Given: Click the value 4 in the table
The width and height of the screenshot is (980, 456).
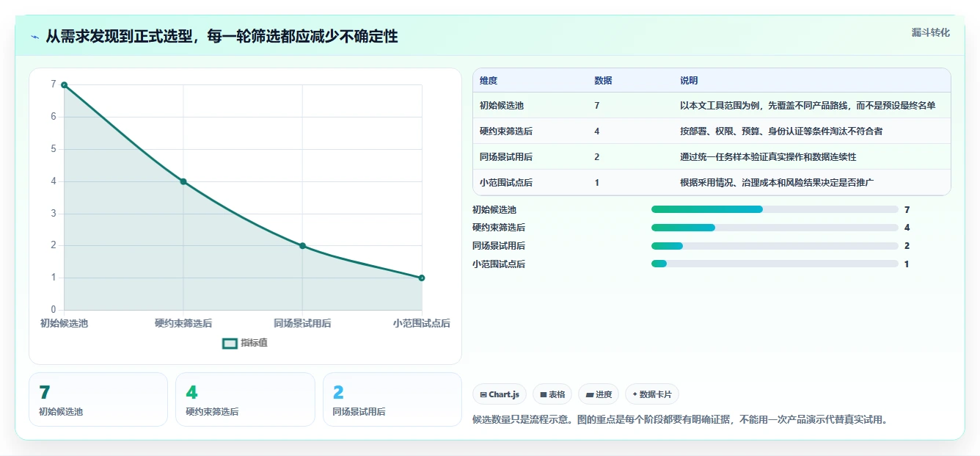Looking at the screenshot, I should (x=597, y=131).
